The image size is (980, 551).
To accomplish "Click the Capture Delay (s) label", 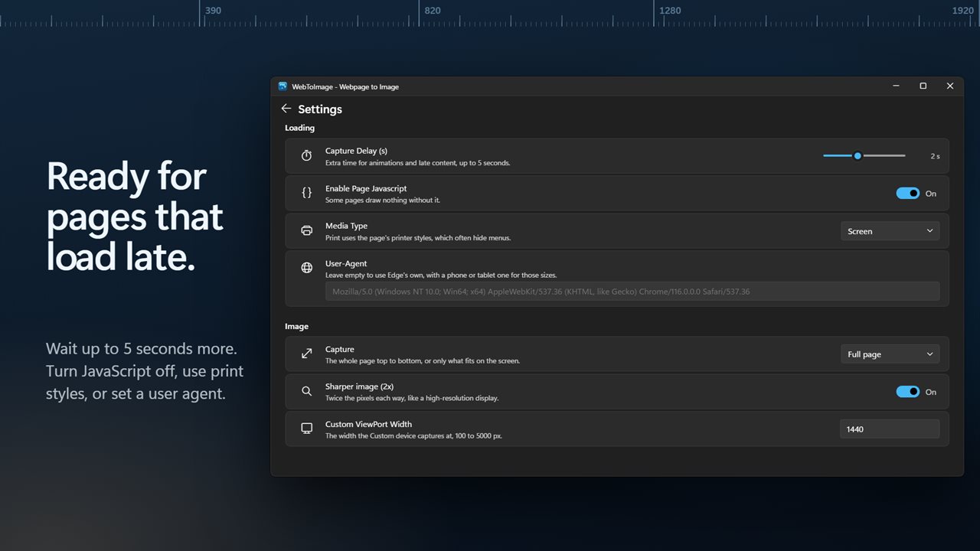I will [x=356, y=151].
